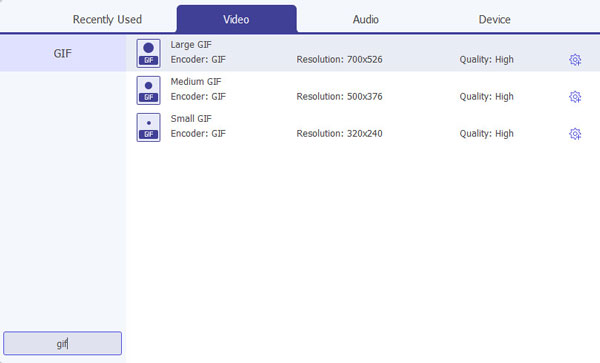Click Quality: High of Small GIF row
The width and height of the screenshot is (600, 363).
click(486, 134)
